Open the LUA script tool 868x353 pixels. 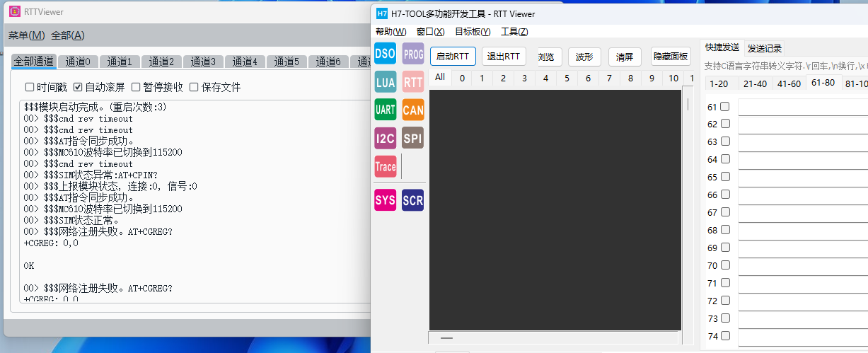pyautogui.click(x=386, y=82)
